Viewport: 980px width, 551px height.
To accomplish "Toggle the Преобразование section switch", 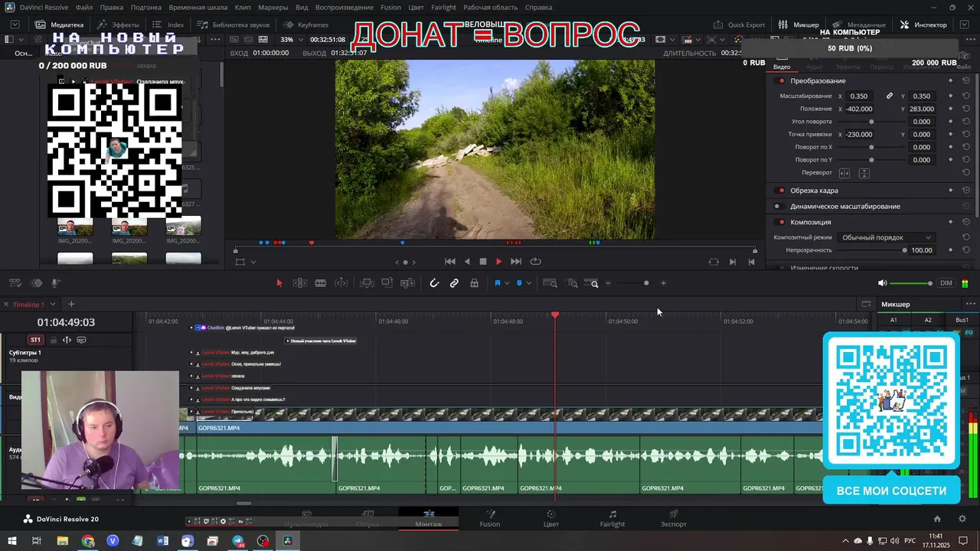I will [781, 81].
